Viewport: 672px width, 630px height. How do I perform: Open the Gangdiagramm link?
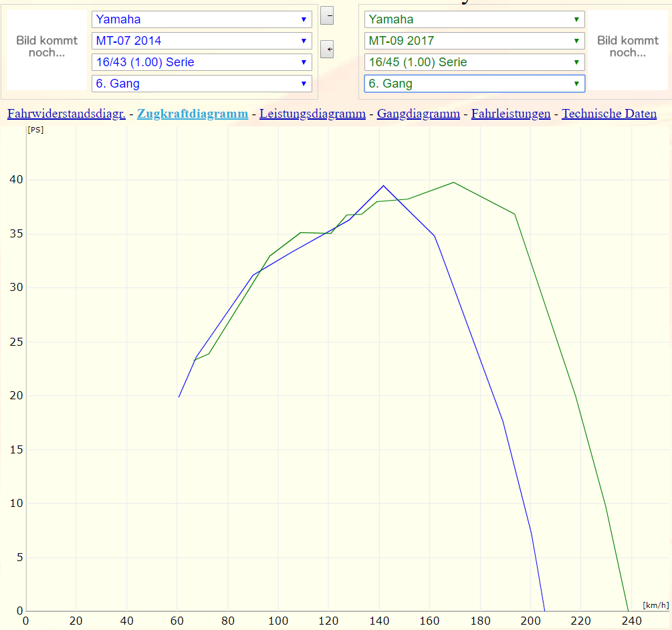(418, 114)
